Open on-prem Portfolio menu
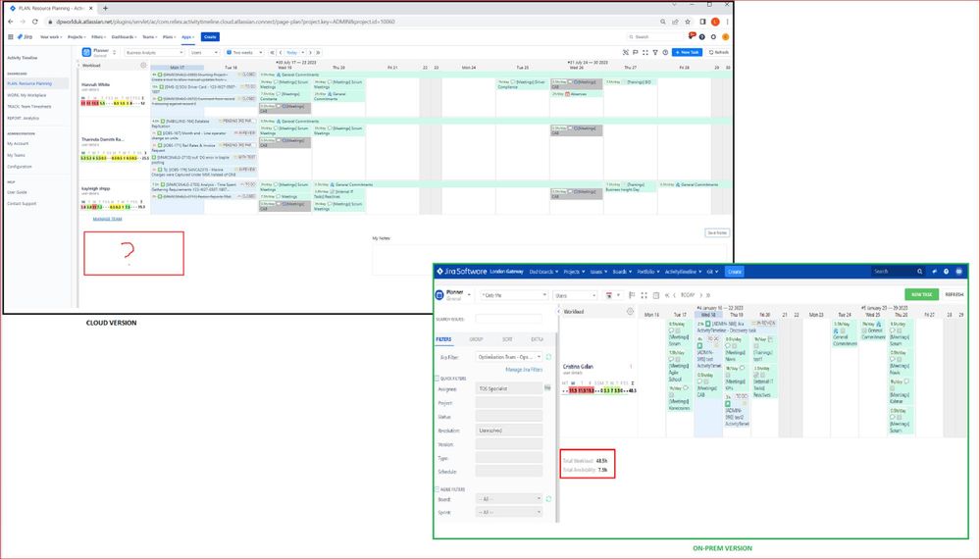980x559 pixels. (x=648, y=271)
